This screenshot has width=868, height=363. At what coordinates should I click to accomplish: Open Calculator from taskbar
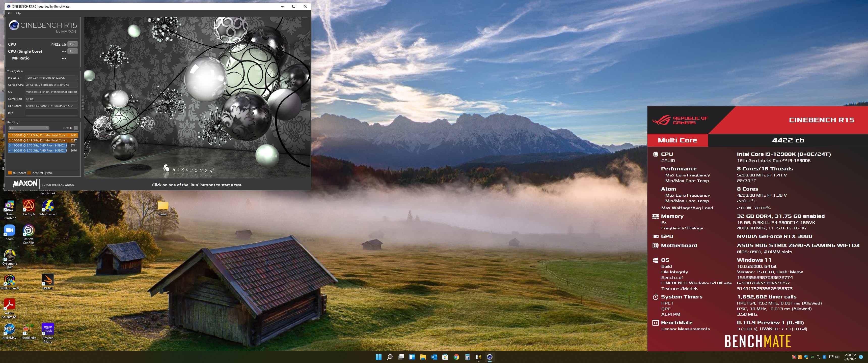click(x=467, y=357)
